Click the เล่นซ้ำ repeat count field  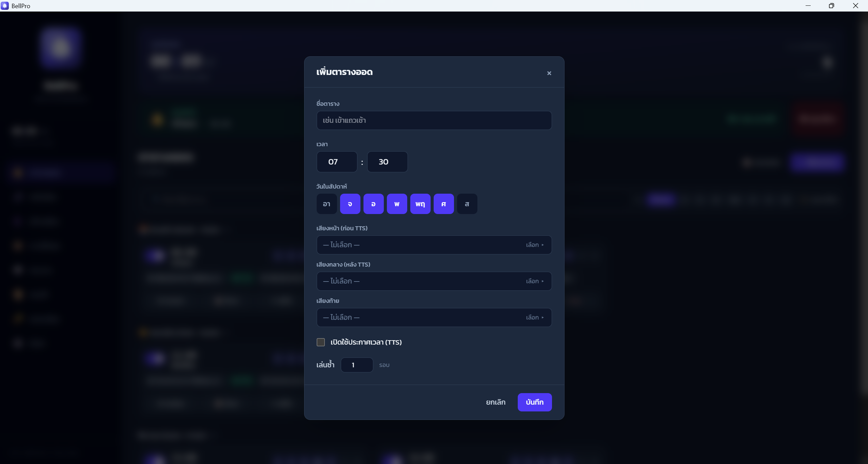(x=357, y=365)
